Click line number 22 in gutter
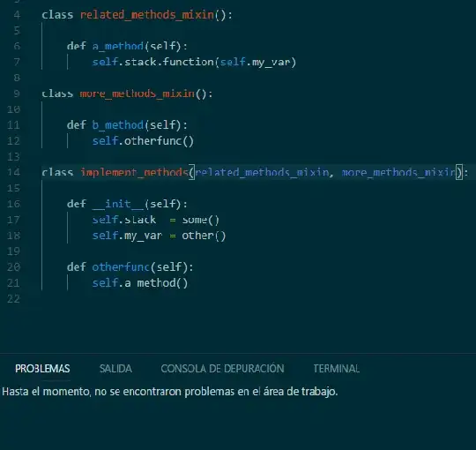The image size is (476, 450). (13, 299)
